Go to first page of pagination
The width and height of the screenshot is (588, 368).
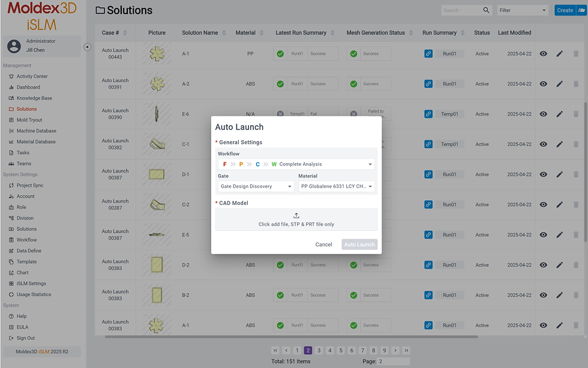coord(275,351)
